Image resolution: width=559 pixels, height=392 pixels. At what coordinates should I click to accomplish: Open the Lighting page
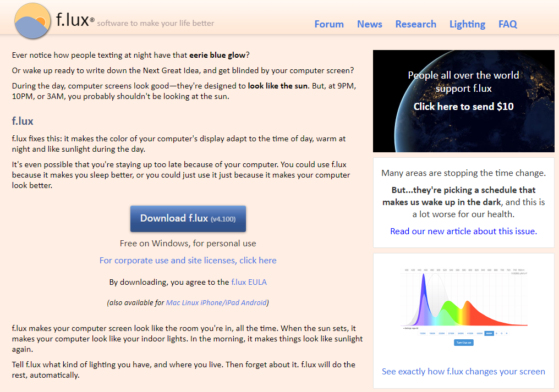coord(467,24)
